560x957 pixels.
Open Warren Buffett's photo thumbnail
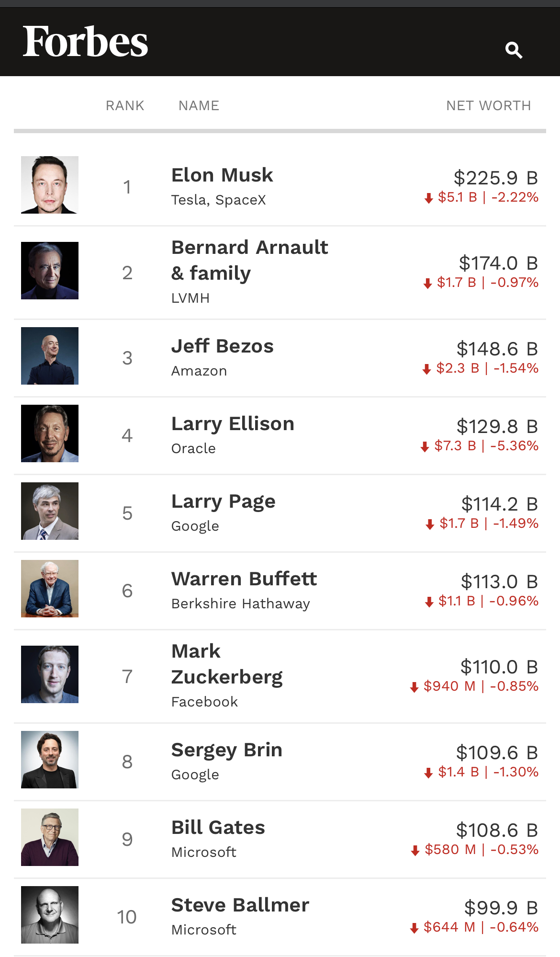pyautogui.click(x=50, y=589)
